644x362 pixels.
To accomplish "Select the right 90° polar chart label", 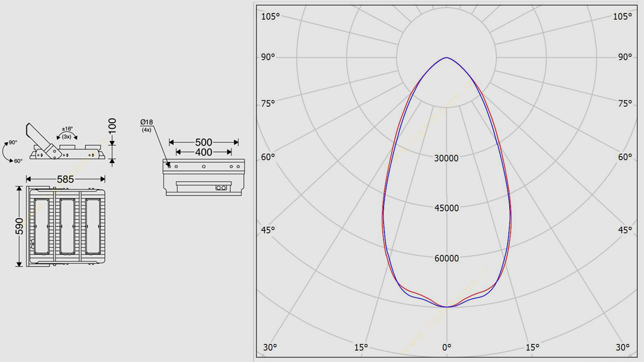I will (625, 57).
